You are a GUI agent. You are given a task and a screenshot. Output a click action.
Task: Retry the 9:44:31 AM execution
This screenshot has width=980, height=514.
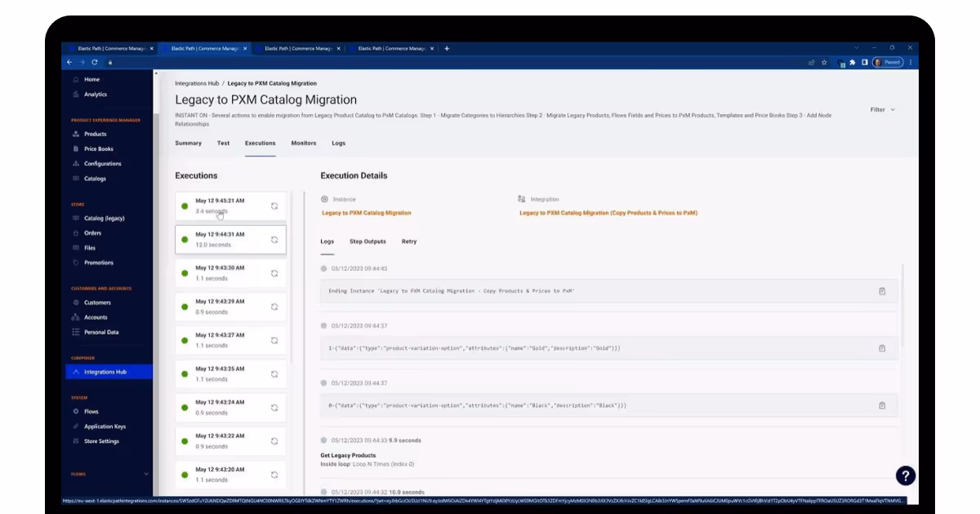click(274, 239)
